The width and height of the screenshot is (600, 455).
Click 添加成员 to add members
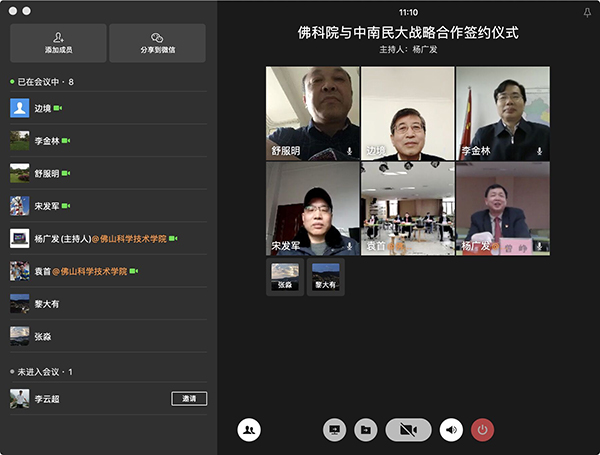coord(58,43)
